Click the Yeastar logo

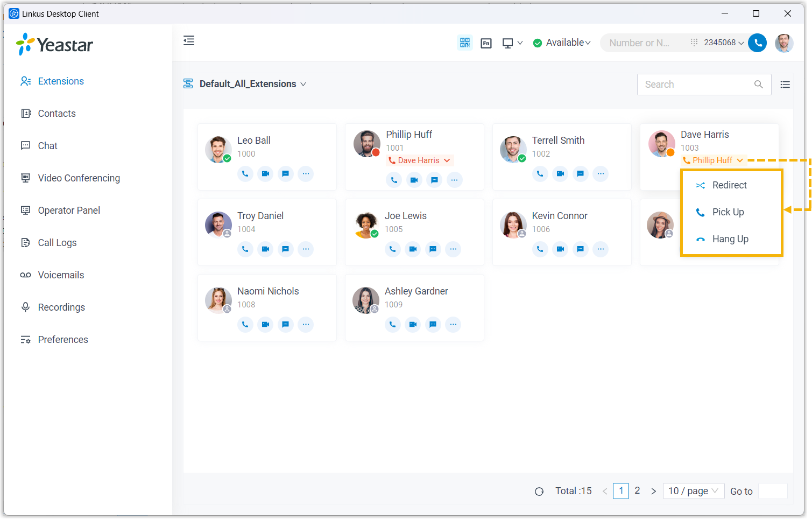54,44
